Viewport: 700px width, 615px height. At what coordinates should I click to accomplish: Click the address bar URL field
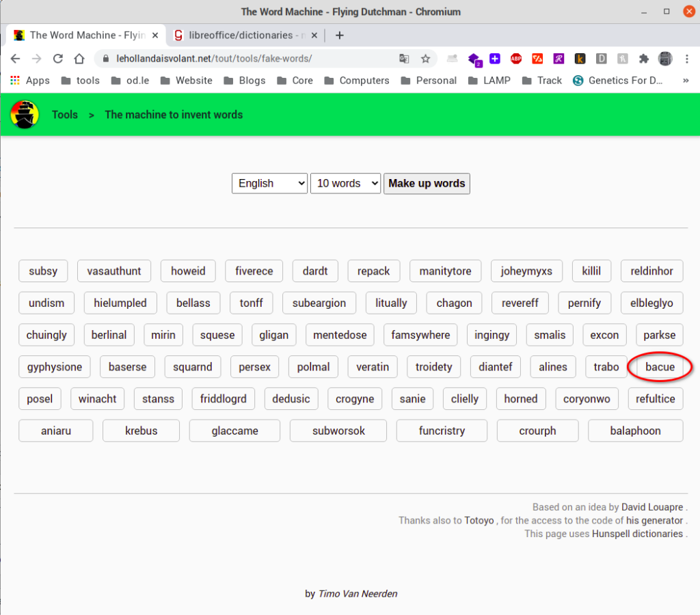tap(246, 59)
